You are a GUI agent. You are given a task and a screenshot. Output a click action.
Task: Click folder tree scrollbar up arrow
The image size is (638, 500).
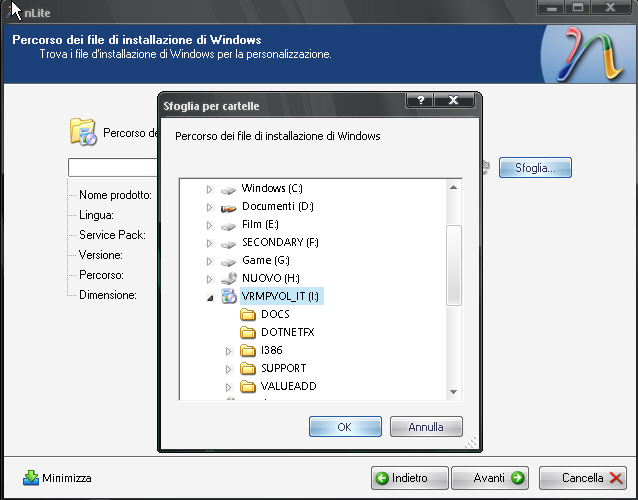(454, 188)
